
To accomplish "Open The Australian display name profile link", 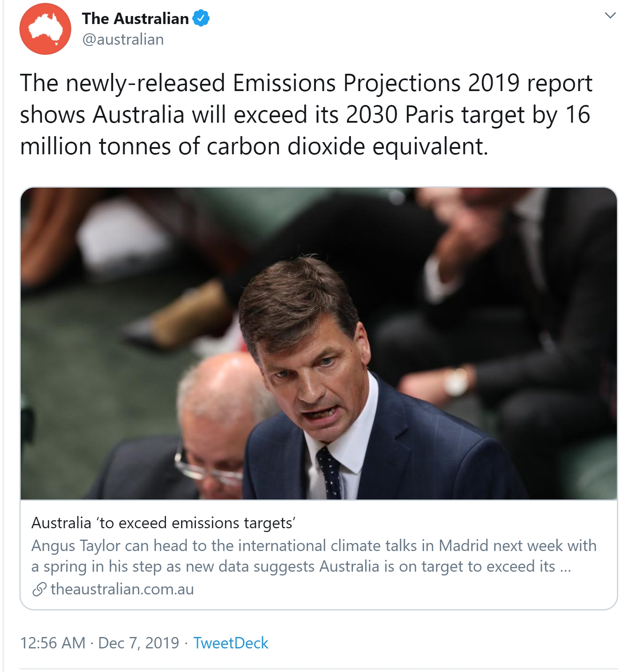I will click(135, 19).
